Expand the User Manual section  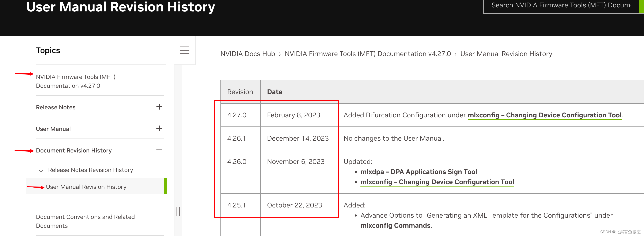(x=159, y=128)
